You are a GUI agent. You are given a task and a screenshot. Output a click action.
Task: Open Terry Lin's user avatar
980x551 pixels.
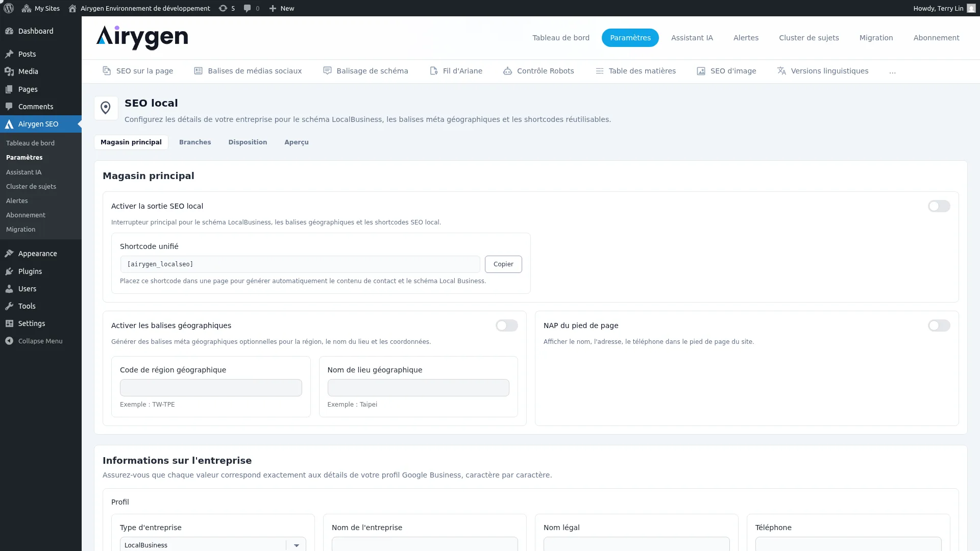click(x=971, y=8)
